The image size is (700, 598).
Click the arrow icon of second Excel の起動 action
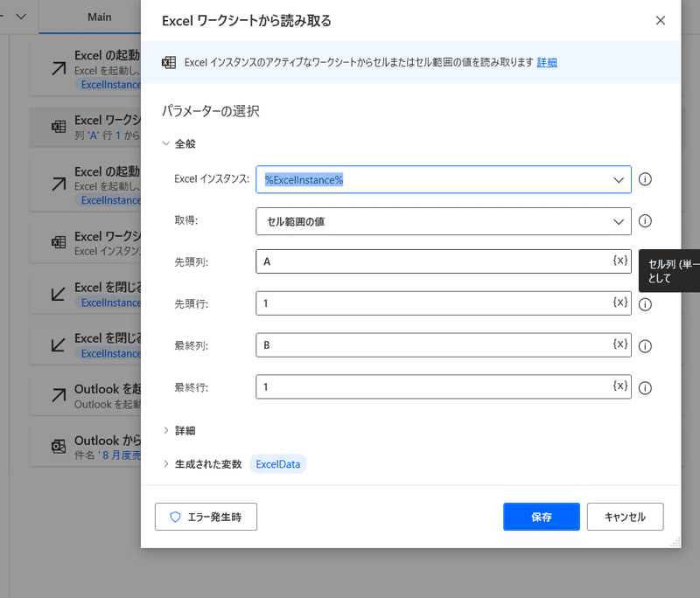[59, 184]
